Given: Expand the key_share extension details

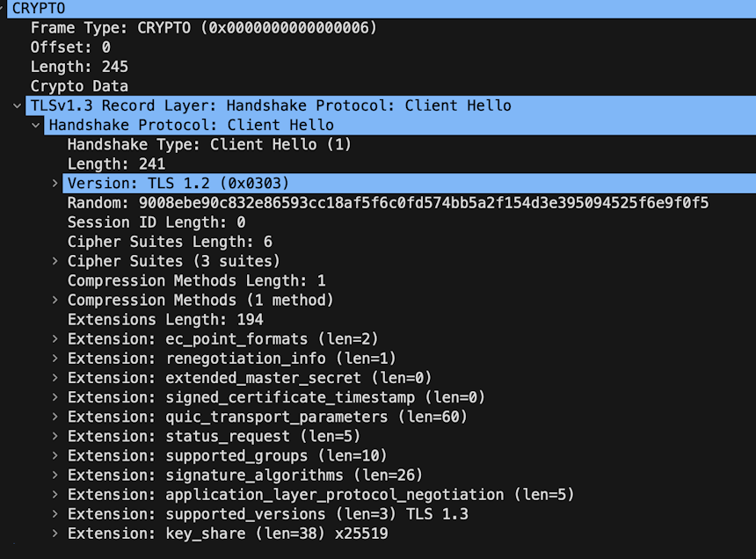Looking at the screenshot, I should tap(55, 534).
